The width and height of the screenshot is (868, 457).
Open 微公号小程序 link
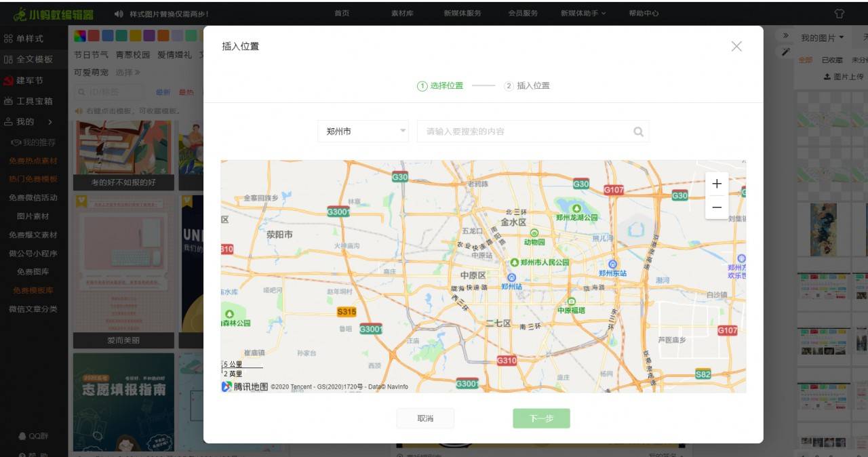[x=33, y=254]
